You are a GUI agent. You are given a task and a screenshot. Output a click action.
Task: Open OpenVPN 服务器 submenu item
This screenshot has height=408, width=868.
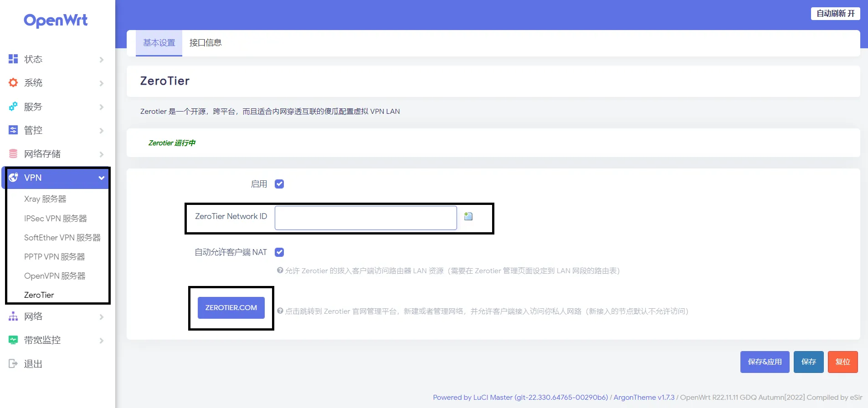tap(55, 276)
